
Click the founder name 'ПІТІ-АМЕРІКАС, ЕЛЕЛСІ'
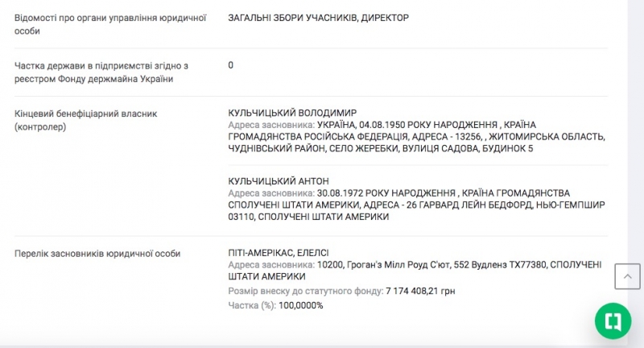279,253
